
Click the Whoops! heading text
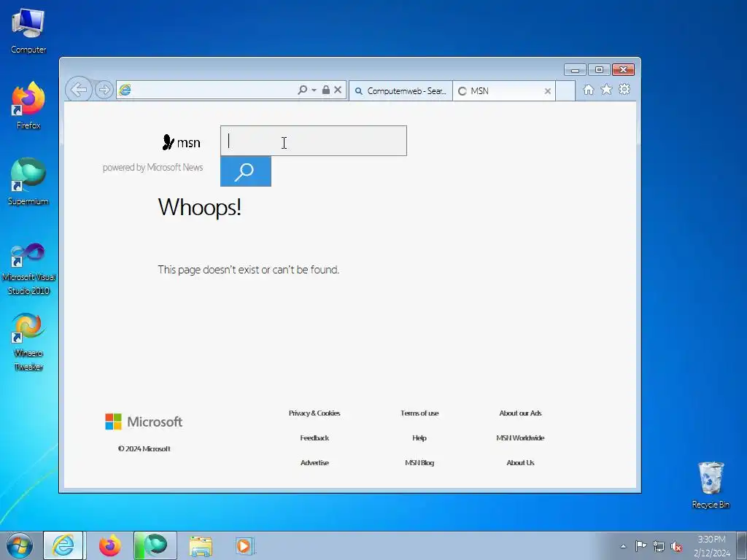200,207
